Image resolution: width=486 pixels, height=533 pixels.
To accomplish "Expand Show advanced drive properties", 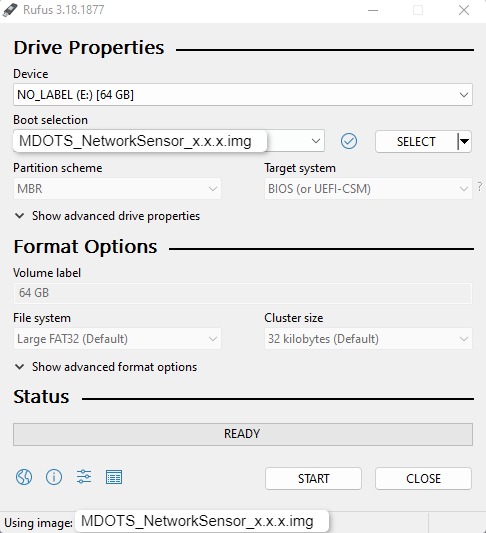I will pyautogui.click(x=108, y=216).
